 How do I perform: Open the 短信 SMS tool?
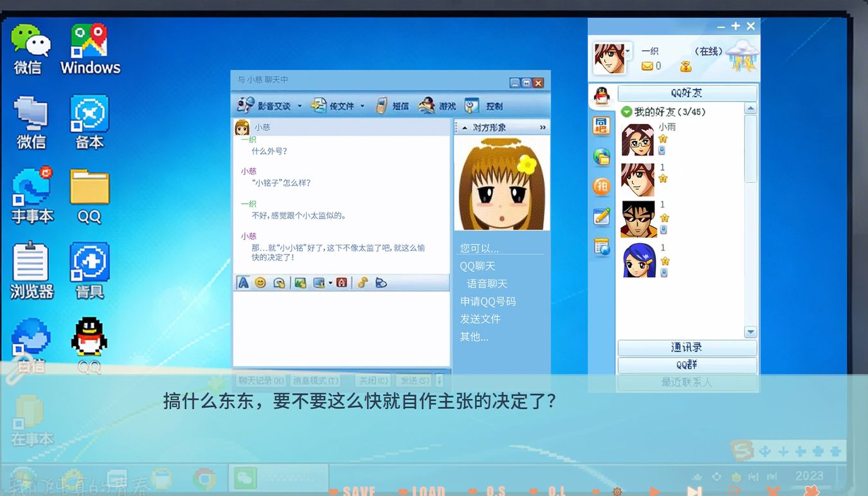[392, 106]
